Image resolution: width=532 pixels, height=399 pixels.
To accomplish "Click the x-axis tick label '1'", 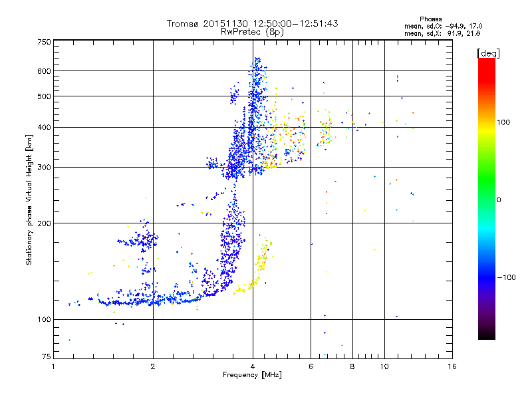I will click(53, 366).
